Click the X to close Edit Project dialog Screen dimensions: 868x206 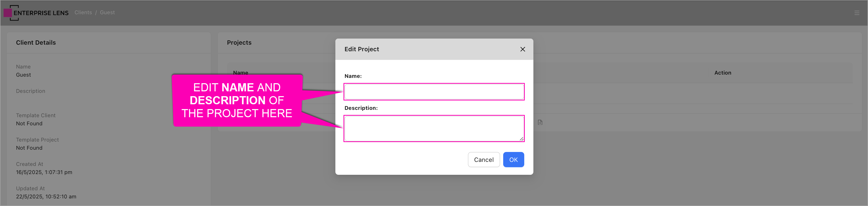523,49
